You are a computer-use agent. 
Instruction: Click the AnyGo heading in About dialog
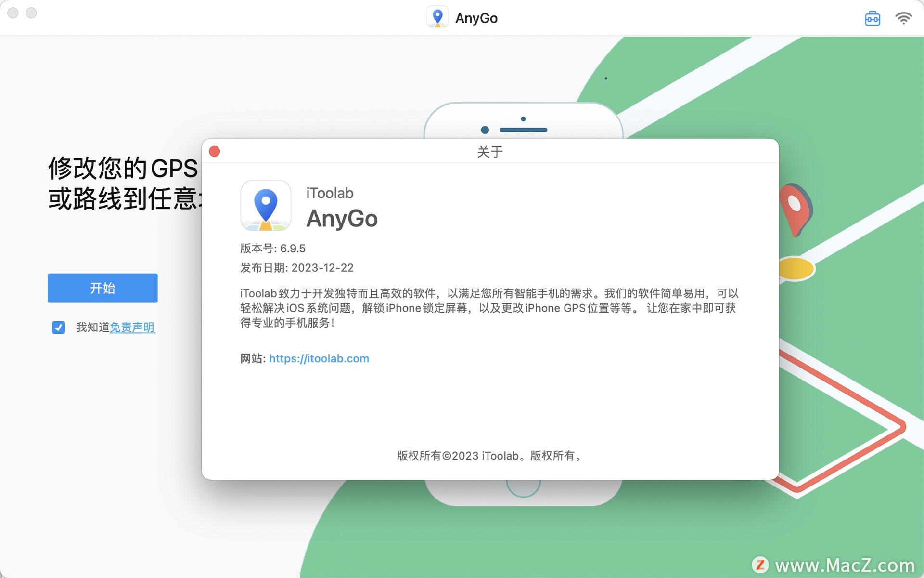tap(342, 218)
